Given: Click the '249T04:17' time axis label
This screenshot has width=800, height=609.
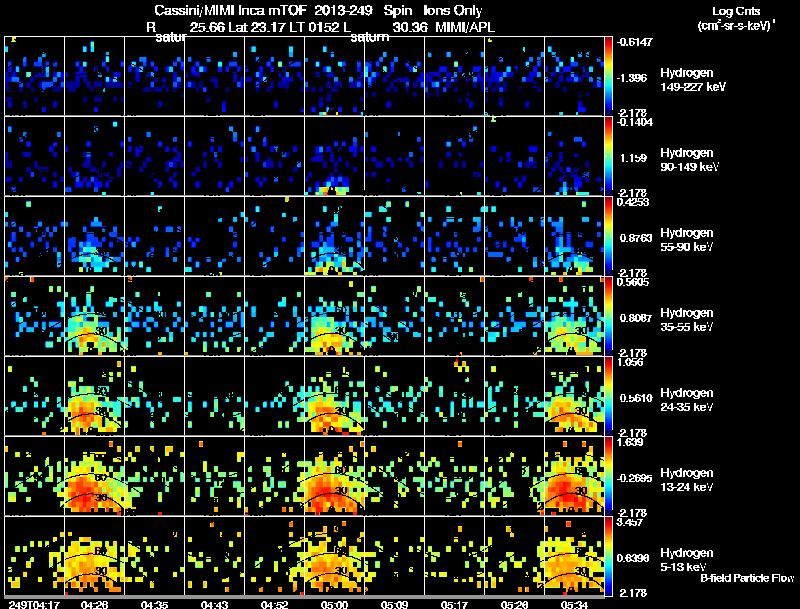Looking at the screenshot, I should (34, 604).
